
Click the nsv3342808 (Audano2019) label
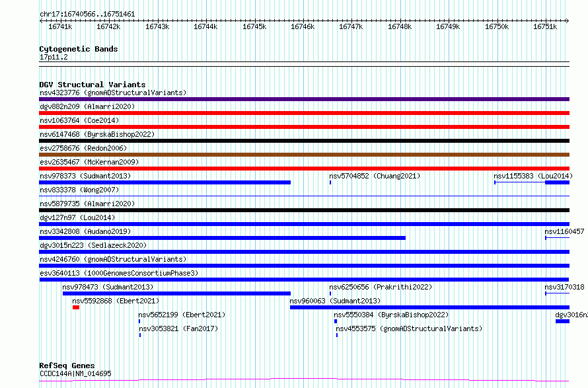(x=85, y=231)
